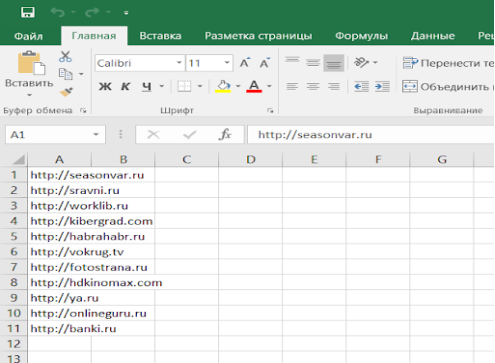495x363 pixels.
Task: Click the font size box showing 11
Action: pyautogui.click(x=204, y=63)
